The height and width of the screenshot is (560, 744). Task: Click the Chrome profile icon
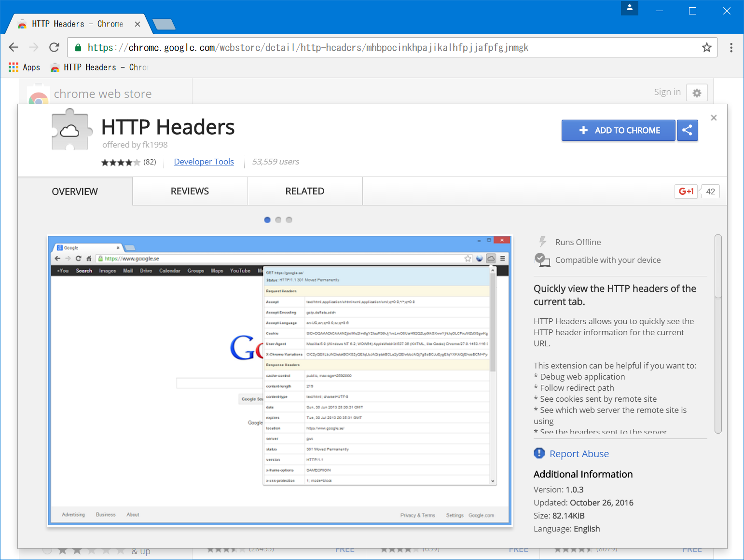click(x=629, y=8)
